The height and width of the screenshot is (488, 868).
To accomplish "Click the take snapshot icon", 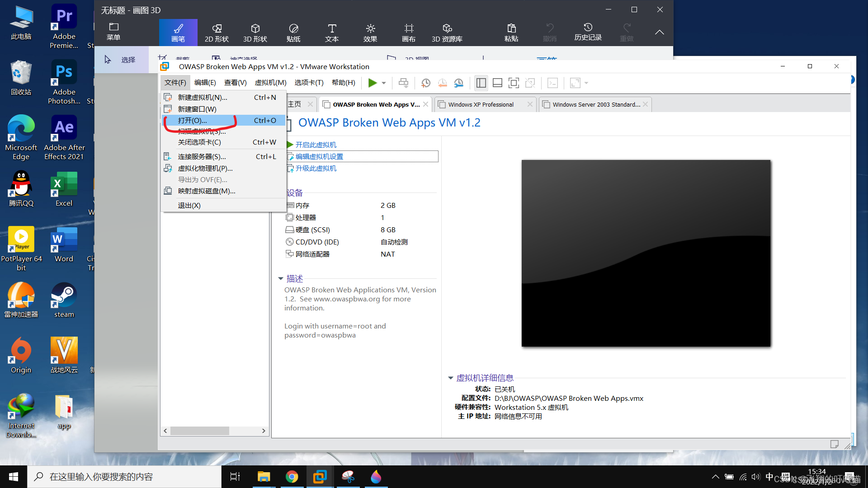I will tap(425, 83).
